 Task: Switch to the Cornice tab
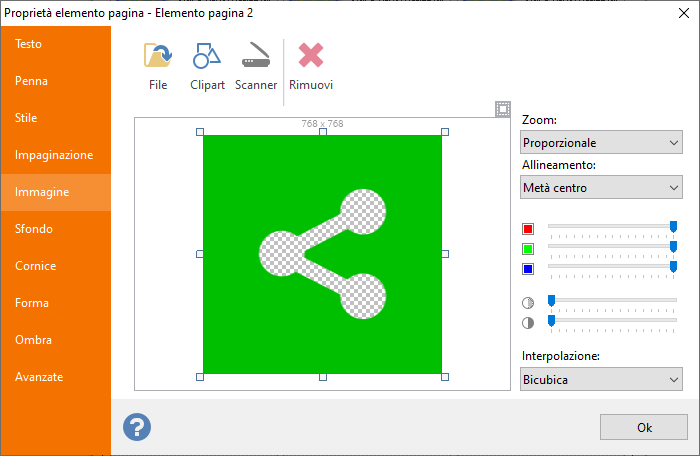coord(56,266)
